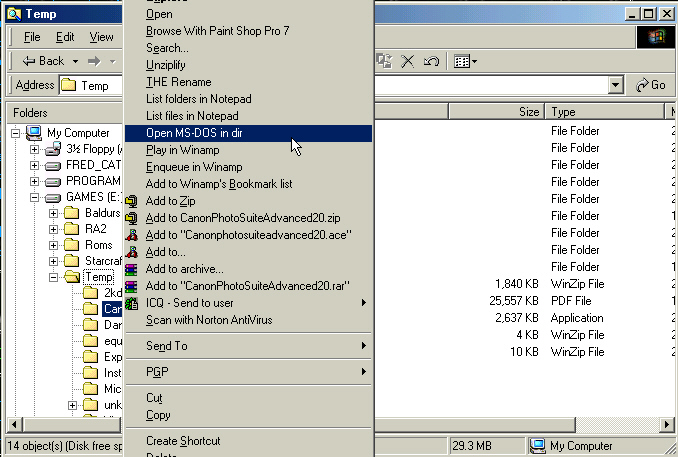Expand the PROGRAM drive node
This screenshot has width=678, height=457.
coord(34,182)
